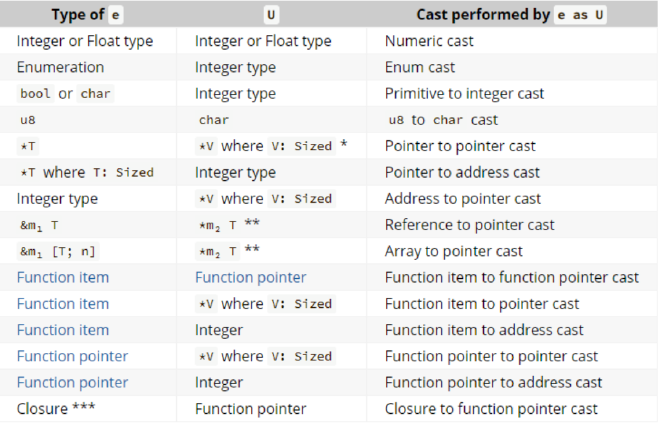Select 'Integer type' in the bool or char row
The image size is (660, 430).
235,93
